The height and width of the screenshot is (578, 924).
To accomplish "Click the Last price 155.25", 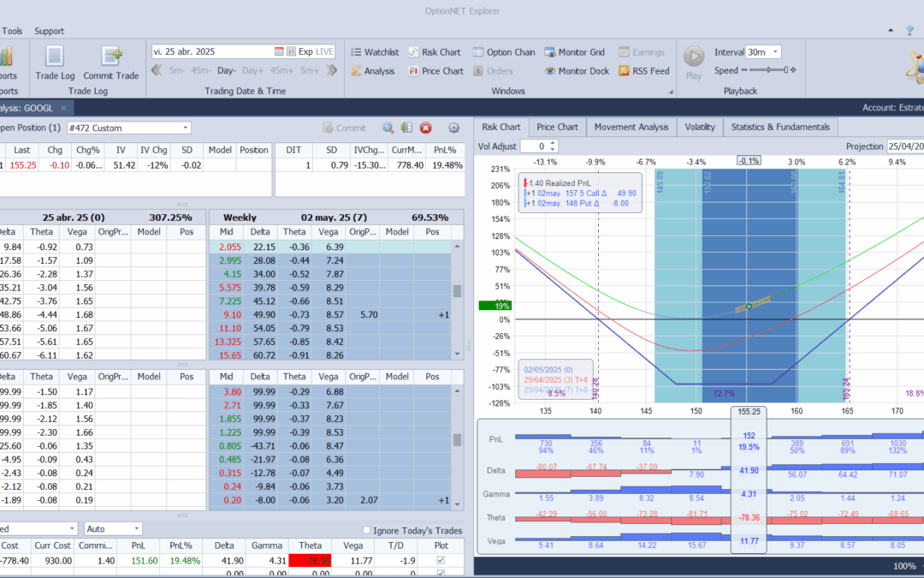I will click(23, 166).
